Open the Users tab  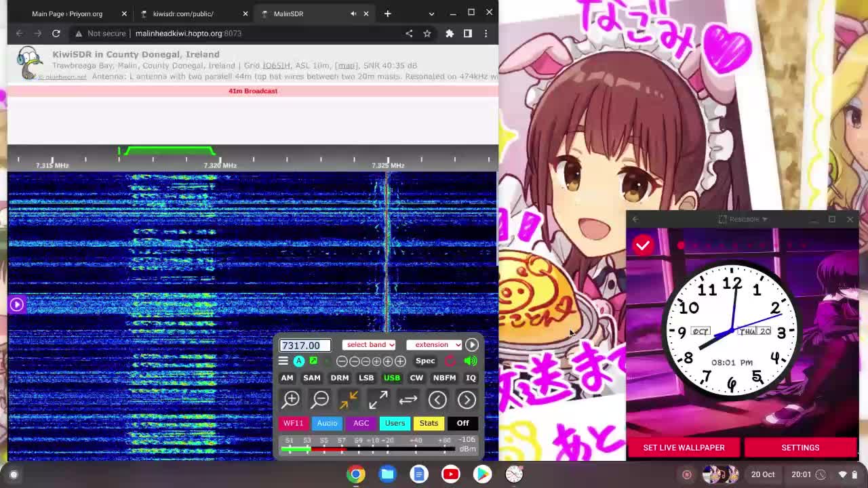tap(395, 423)
